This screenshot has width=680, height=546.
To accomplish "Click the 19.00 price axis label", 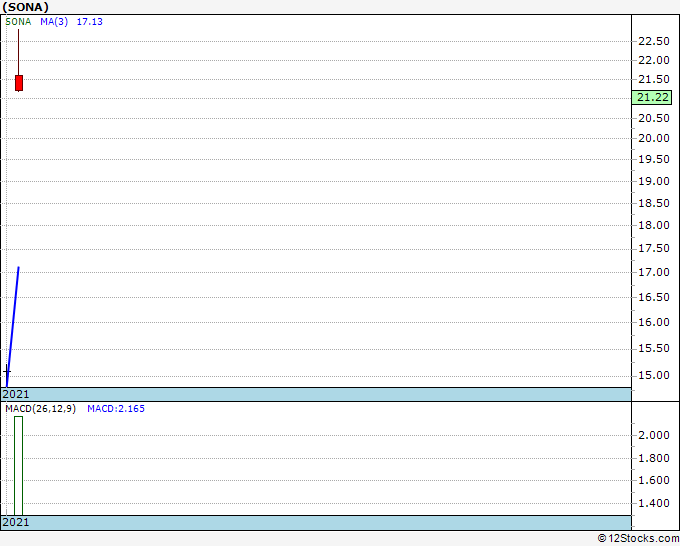I will 654,181.
